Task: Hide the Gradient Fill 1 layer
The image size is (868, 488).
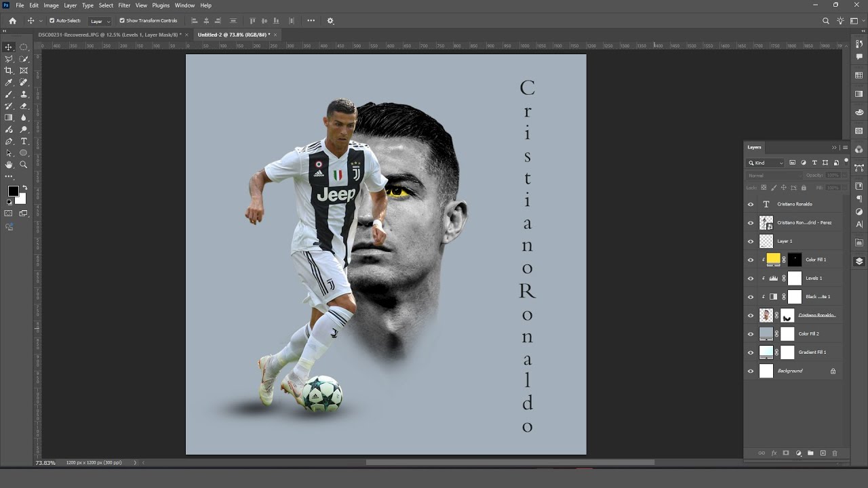Action: (751, 352)
